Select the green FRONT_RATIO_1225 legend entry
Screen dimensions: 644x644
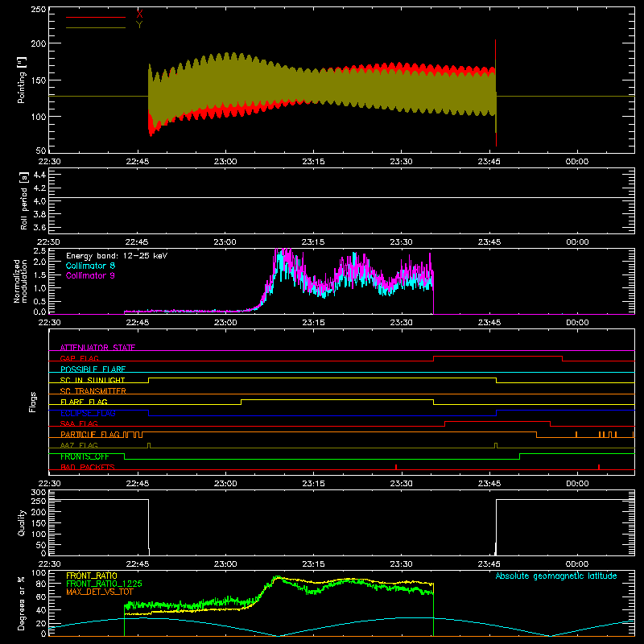pyautogui.click(x=104, y=584)
